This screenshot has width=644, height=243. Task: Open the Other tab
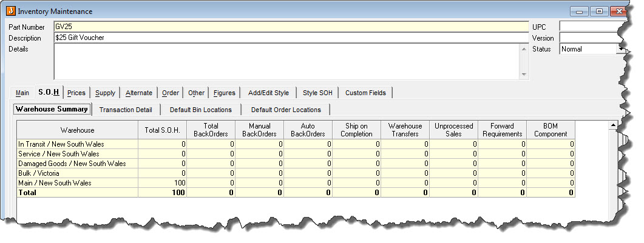coord(196,93)
